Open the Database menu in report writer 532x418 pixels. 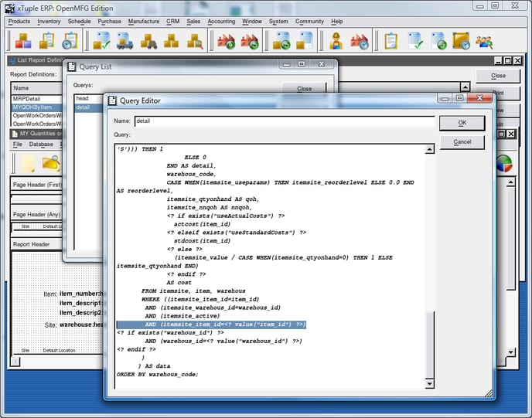tap(41, 144)
